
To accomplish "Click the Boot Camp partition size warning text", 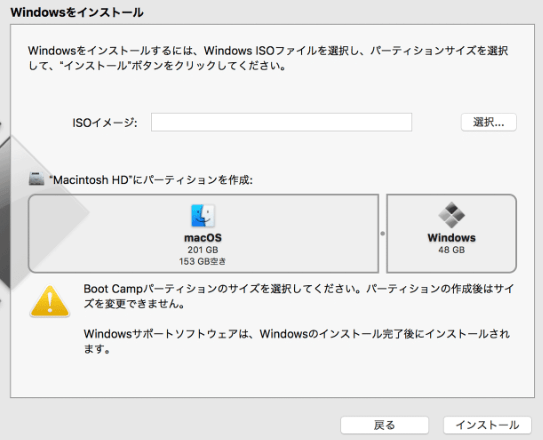I will coord(299,296).
